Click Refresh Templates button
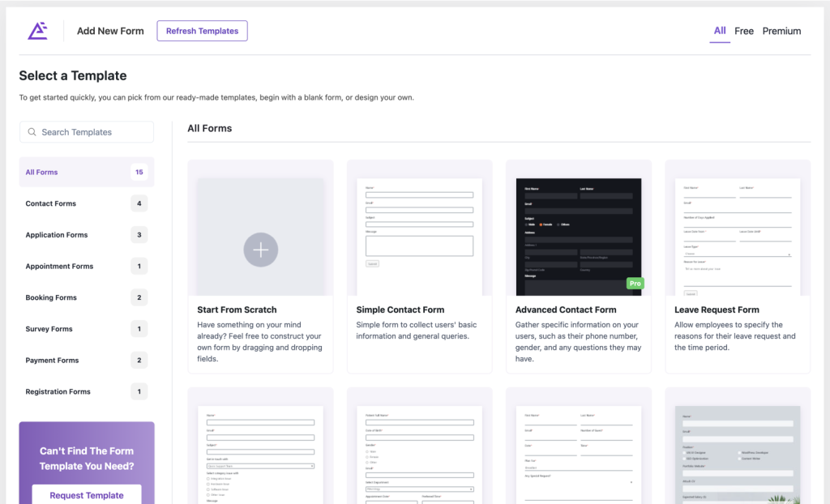Image resolution: width=830 pixels, height=504 pixels. pyautogui.click(x=202, y=31)
